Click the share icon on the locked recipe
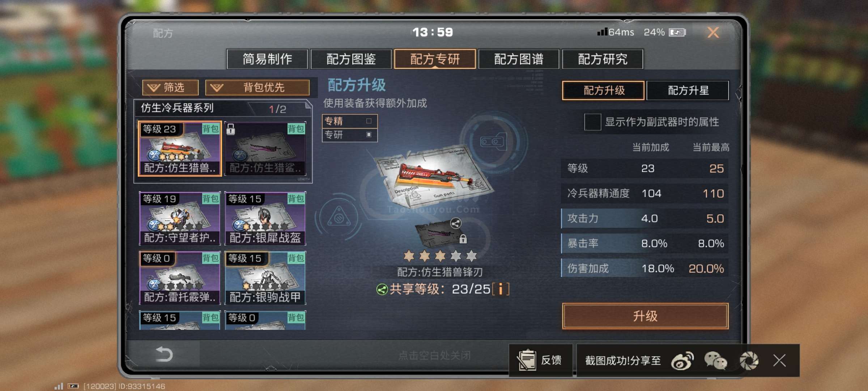Image resolution: width=868 pixels, height=391 pixels. click(x=456, y=223)
